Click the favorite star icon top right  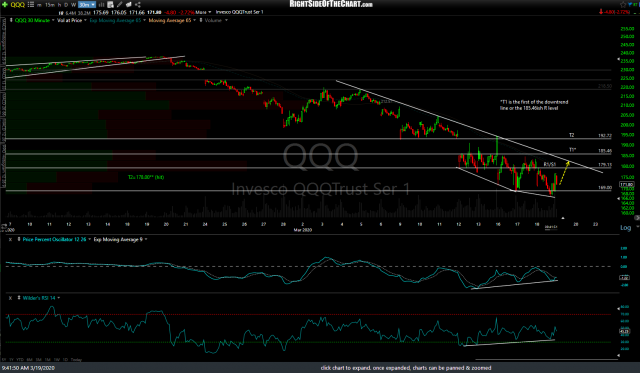(x=623, y=4)
